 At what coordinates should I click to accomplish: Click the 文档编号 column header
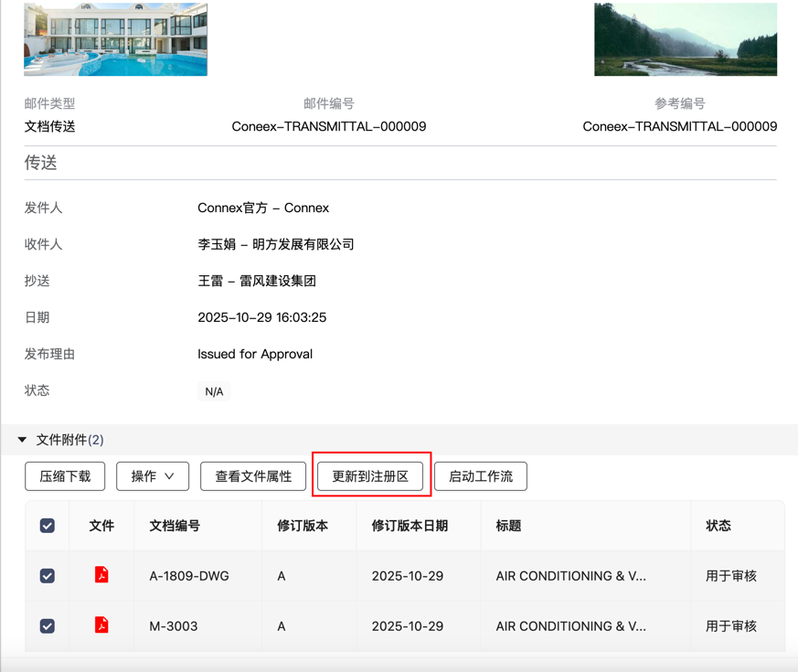(x=175, y=526)
